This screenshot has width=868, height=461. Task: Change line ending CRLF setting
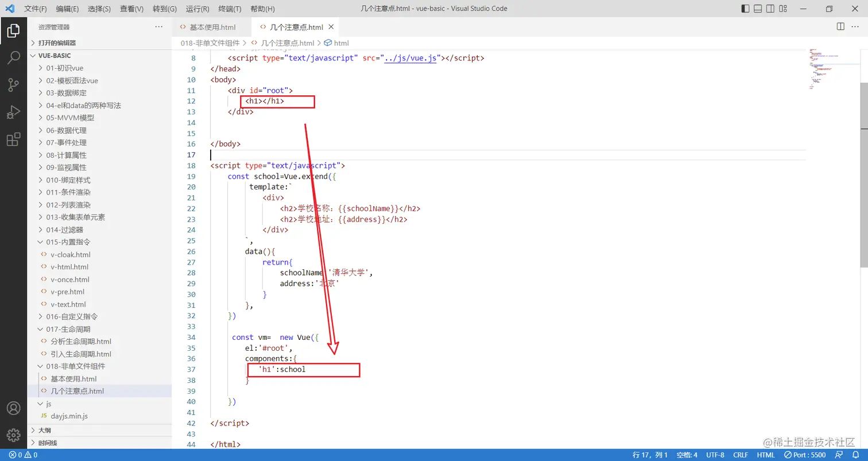coord(741,455)
